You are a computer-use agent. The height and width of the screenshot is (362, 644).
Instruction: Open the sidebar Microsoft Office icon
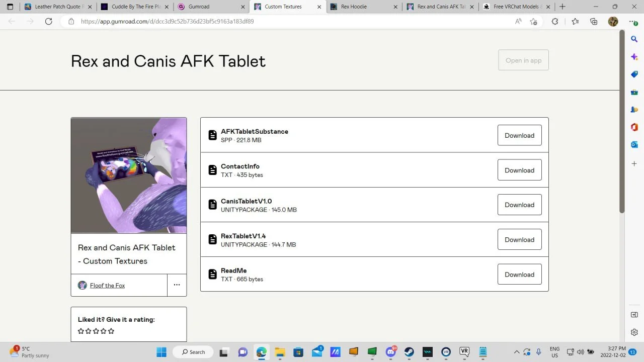[634, 127]
